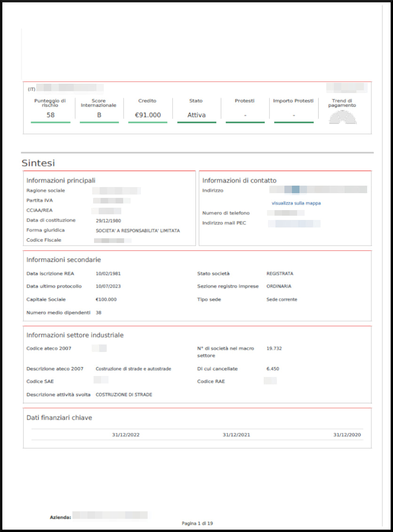Select the 31/12/2020 column header
The image size is (393, 532).
tap(346, 435)
